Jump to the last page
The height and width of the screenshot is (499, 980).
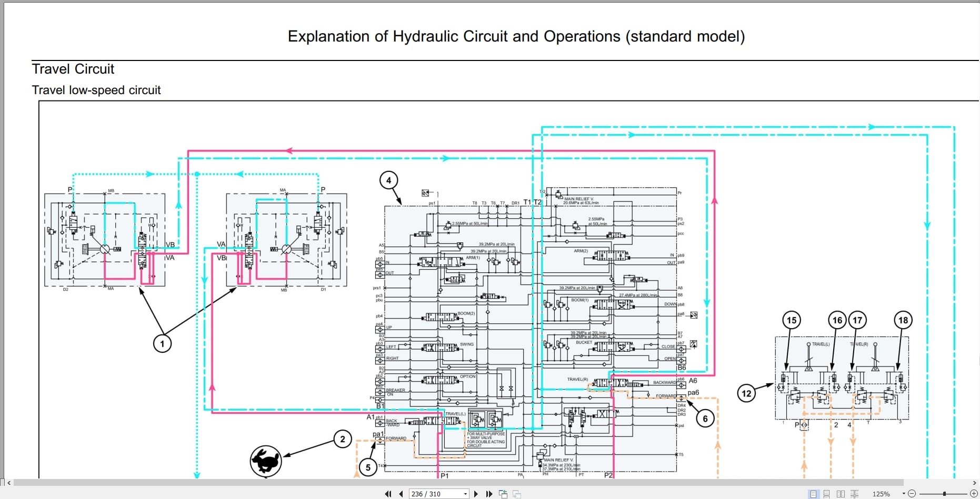pyautogui.click(x=489, y=493)
